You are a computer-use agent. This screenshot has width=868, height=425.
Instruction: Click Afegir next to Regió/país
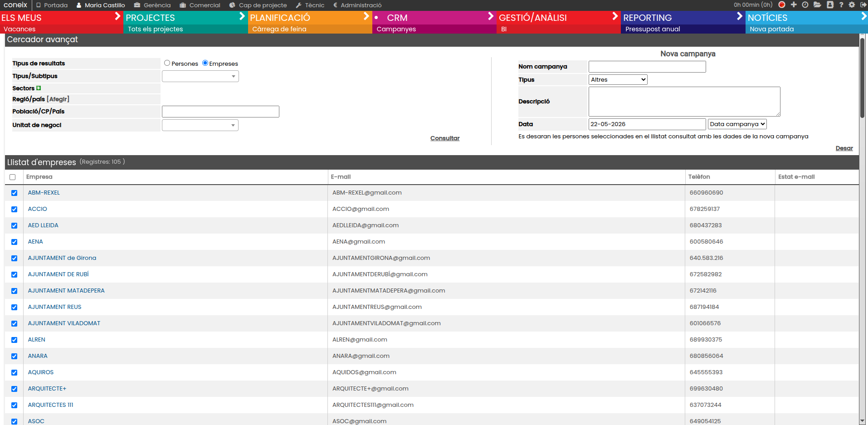(x=58, y=99)
